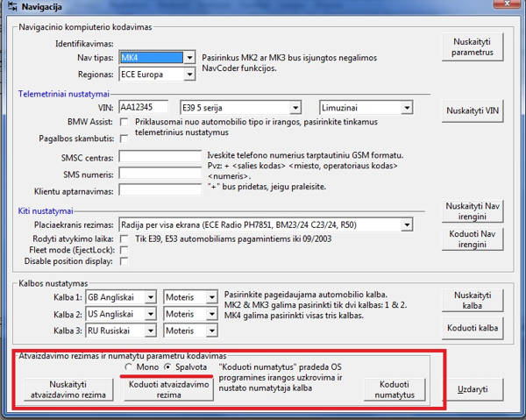Image resolution: width=526 pixels, height=420 pixels.
Task: Enable Disable position display checkbox
Action: click(x=124, y=261)
